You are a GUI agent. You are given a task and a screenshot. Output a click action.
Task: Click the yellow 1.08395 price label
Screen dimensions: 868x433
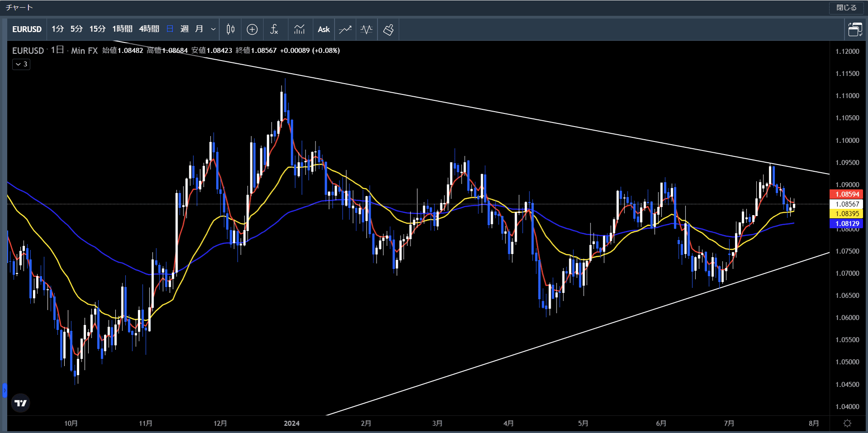847,214
